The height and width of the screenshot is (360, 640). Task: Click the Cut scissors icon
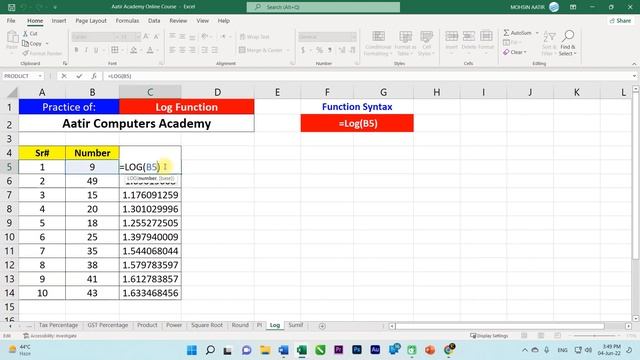[25, 33]
